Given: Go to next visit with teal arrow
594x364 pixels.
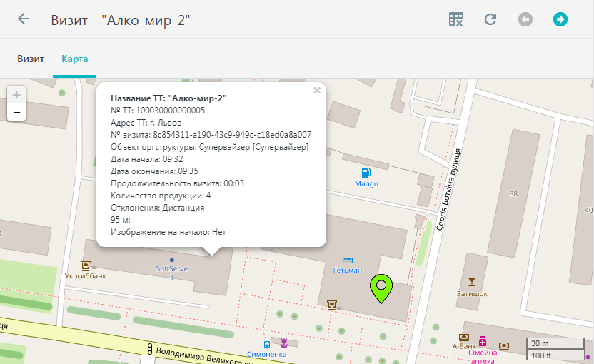Looking at the screenshot, I should [x=560, y=19].
